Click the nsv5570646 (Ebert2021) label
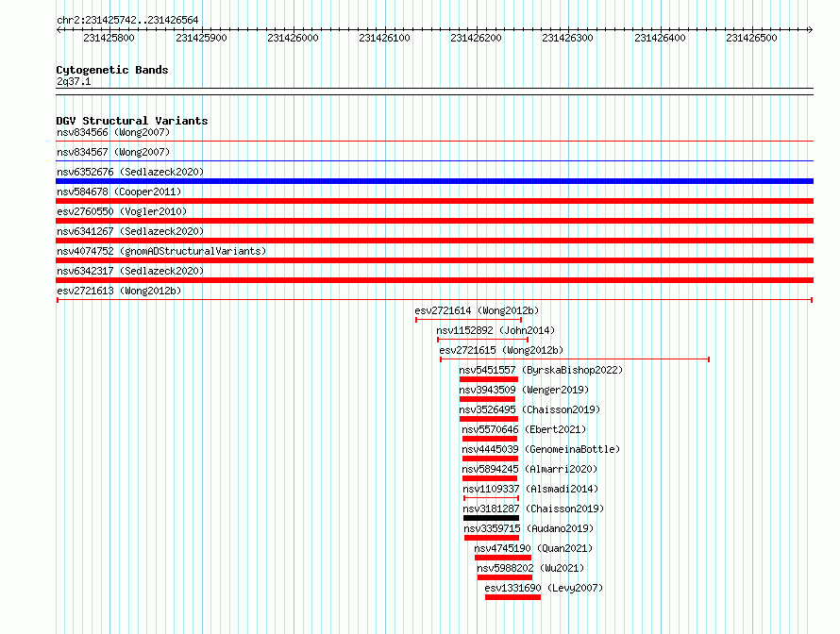Viewport: 840px width, 634px height. (524, 429)
